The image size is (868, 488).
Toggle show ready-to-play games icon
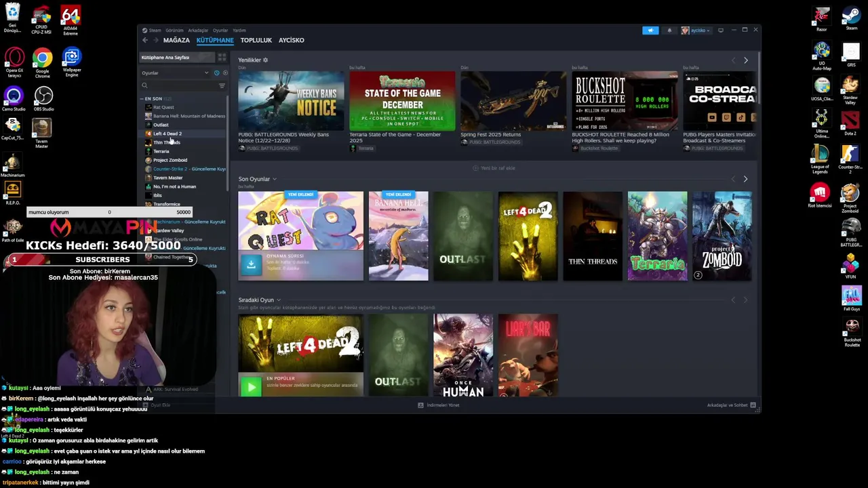point(225,73)
